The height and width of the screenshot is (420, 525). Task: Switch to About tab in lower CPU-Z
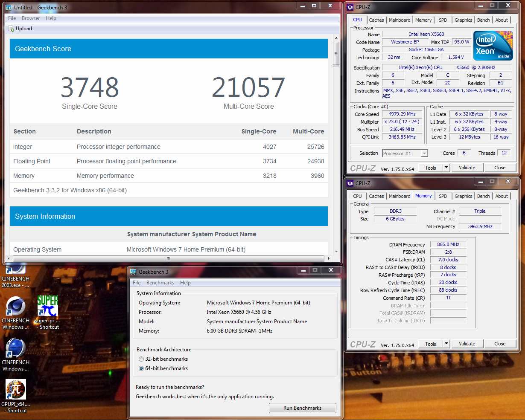(x=502, y=196)
